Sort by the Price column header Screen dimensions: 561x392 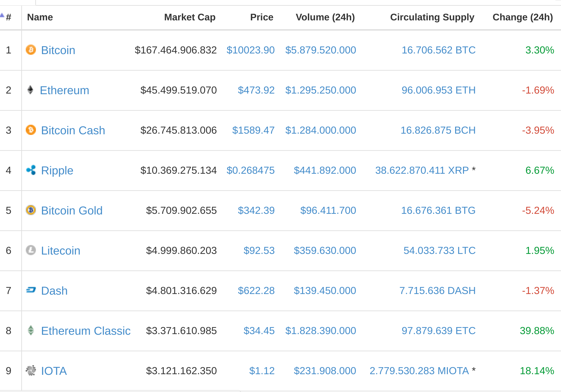tap(262, 17)
